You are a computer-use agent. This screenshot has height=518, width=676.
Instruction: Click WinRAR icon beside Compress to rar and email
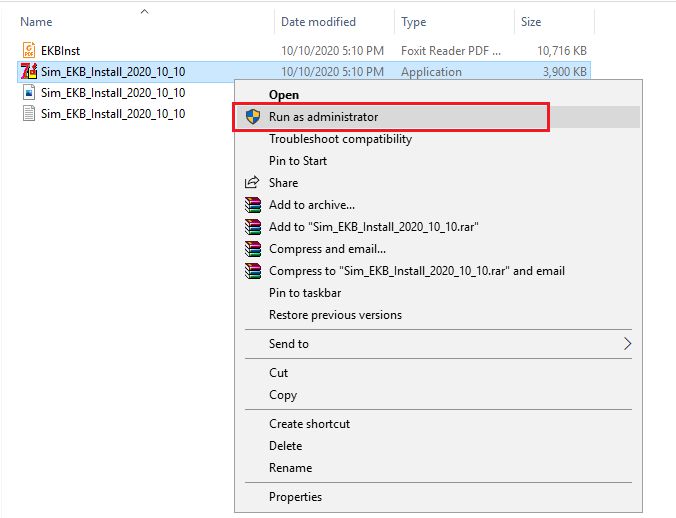point(252,271)
